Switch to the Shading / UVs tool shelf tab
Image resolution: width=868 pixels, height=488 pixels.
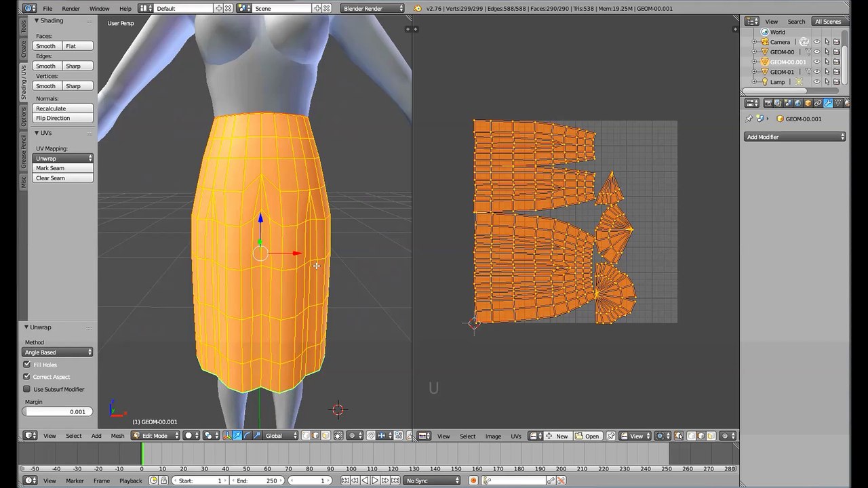(24, 83)
